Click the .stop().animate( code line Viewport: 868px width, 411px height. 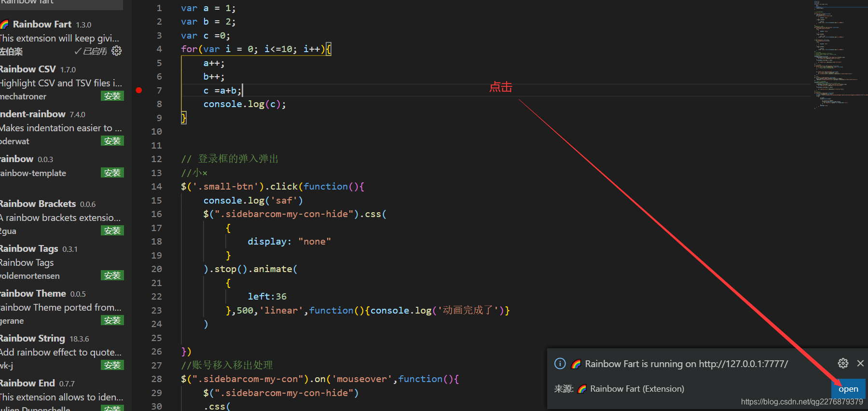point(250,269)
